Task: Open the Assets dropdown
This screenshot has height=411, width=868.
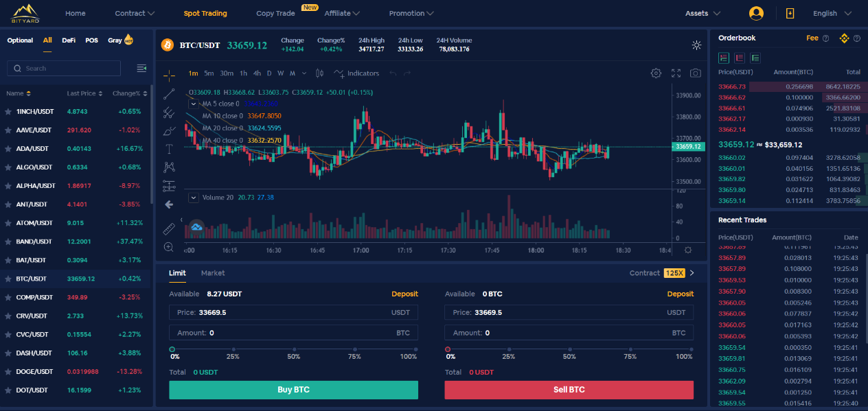Action: [703, 13]
